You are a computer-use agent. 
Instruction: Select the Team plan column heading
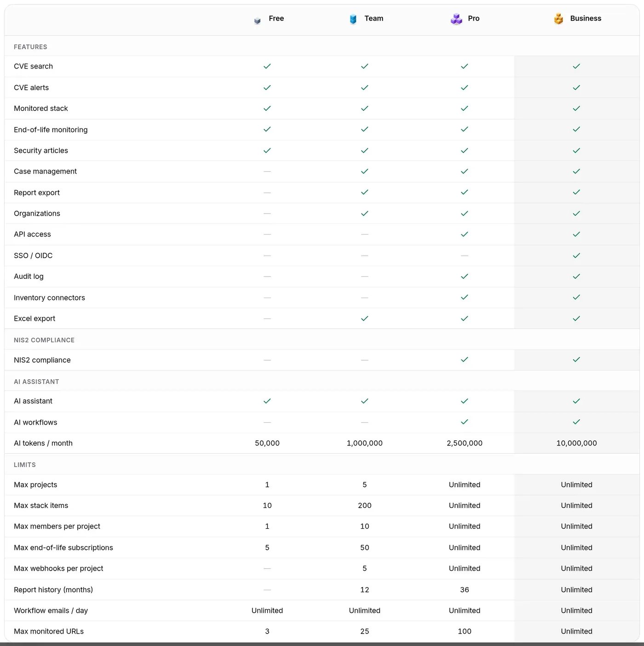[374, 18]
